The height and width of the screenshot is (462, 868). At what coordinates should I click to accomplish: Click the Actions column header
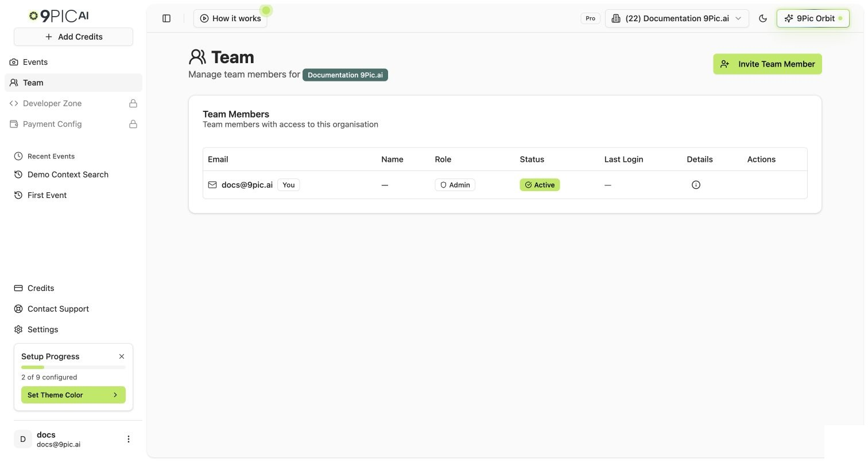(761, 160)
